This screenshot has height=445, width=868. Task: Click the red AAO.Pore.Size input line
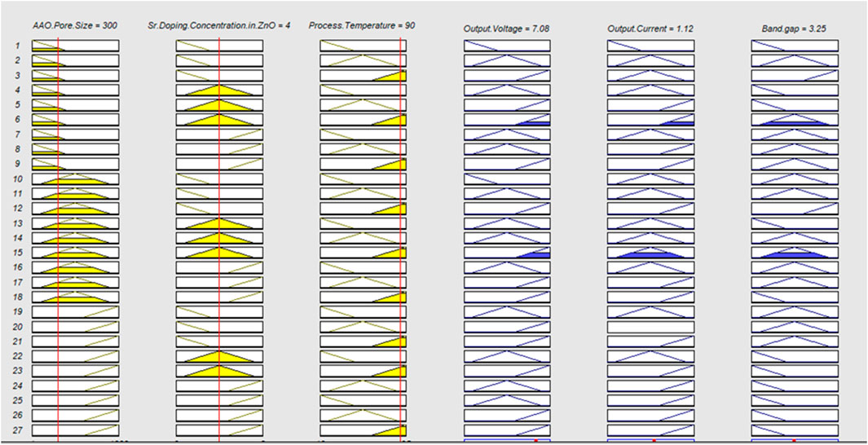[x=58, y=238]
